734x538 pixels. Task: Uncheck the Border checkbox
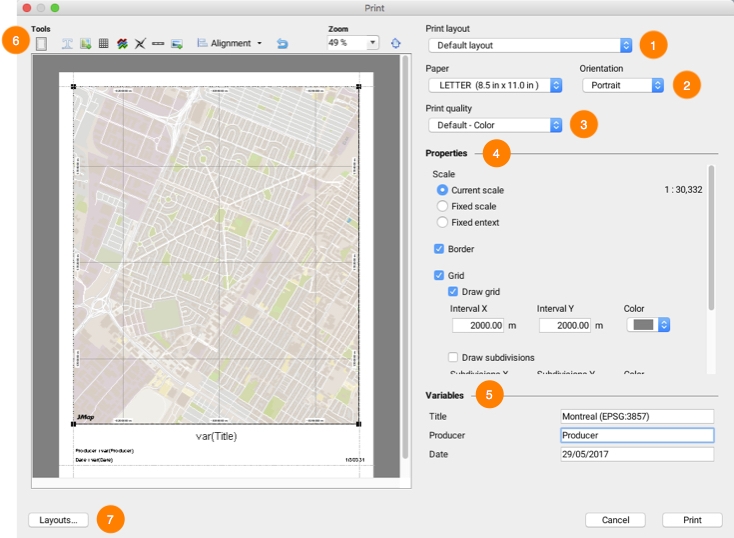click(439, 249)
